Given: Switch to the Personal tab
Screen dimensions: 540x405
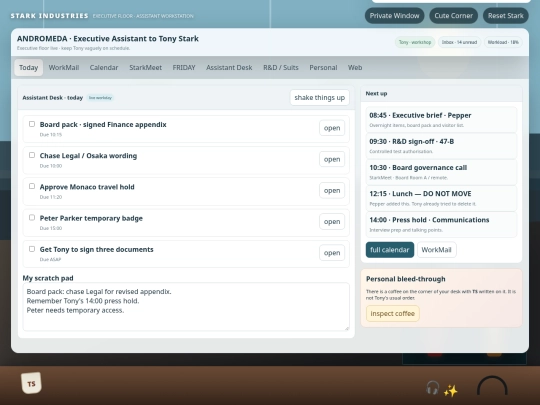Looking at the screenshot, I should [323, 68].
